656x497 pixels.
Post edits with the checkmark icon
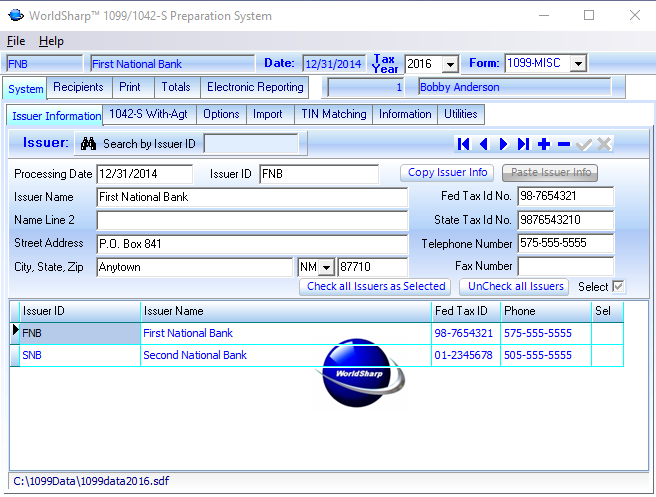tap(584, 144)
